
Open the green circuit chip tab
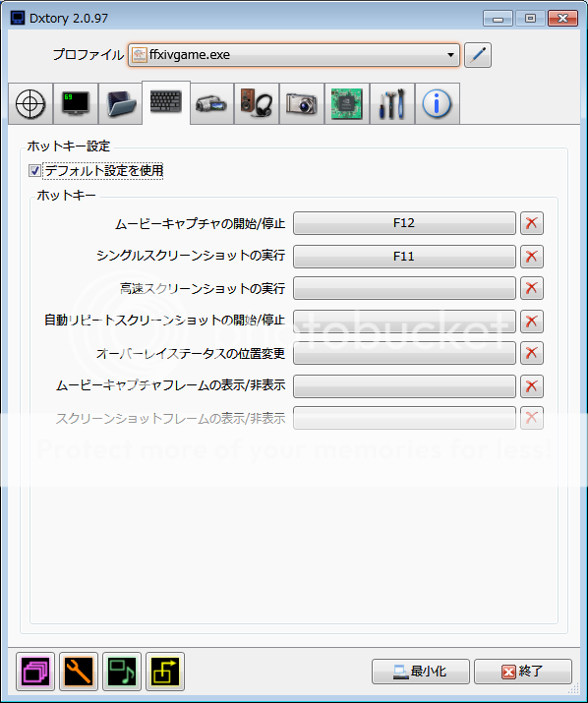click(x=347, y=103)
